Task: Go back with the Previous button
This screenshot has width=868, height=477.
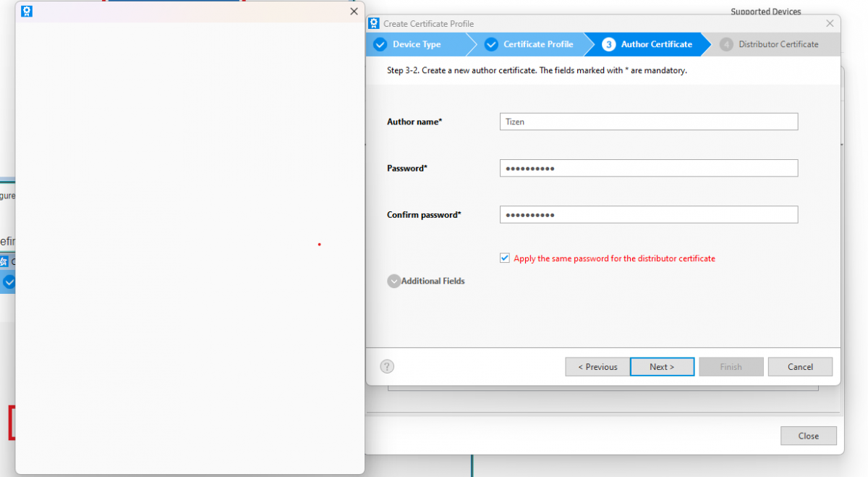Action: pos(597,367)
